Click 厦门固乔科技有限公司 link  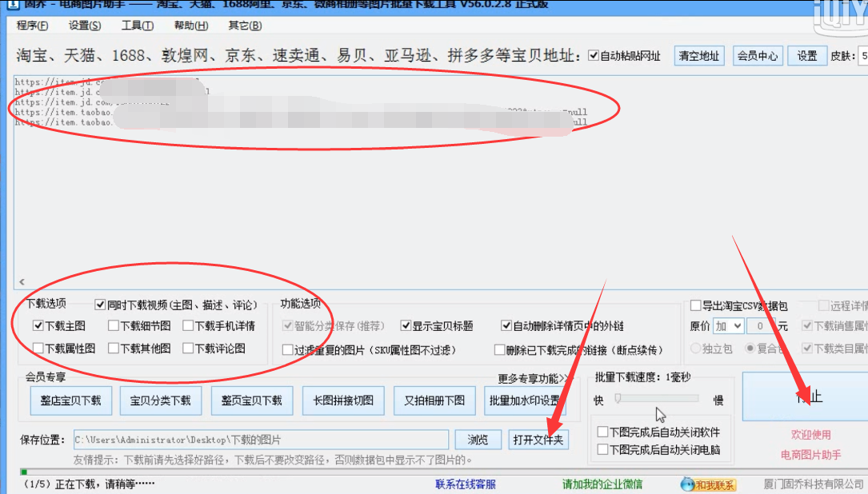tap(814, 484)
